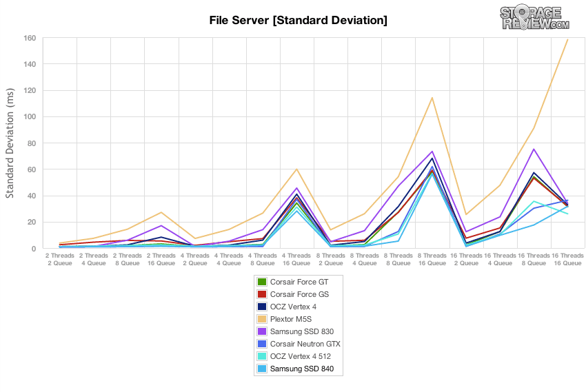586x392 pixels.
Task: Click the y-axis value 0
Action: tap(34, 249)
